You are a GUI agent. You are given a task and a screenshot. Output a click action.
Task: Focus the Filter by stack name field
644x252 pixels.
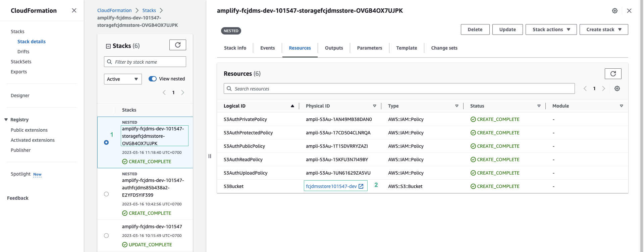(x=145, y=62)
